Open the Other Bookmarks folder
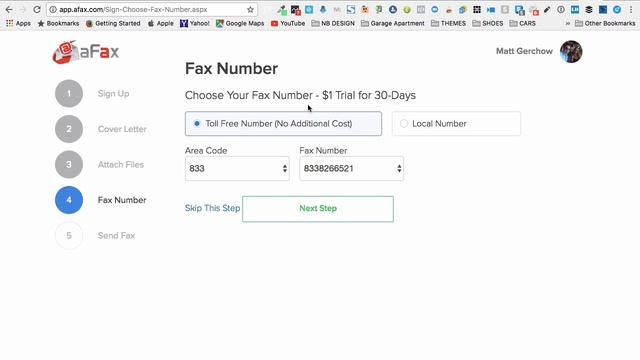This screenshot has width=640, height=360. (605, 23)
